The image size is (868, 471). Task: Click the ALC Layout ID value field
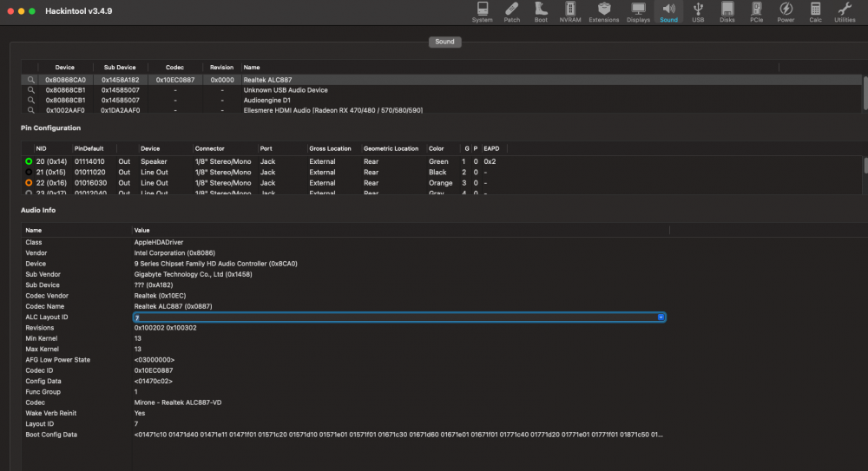pos(399,317)
